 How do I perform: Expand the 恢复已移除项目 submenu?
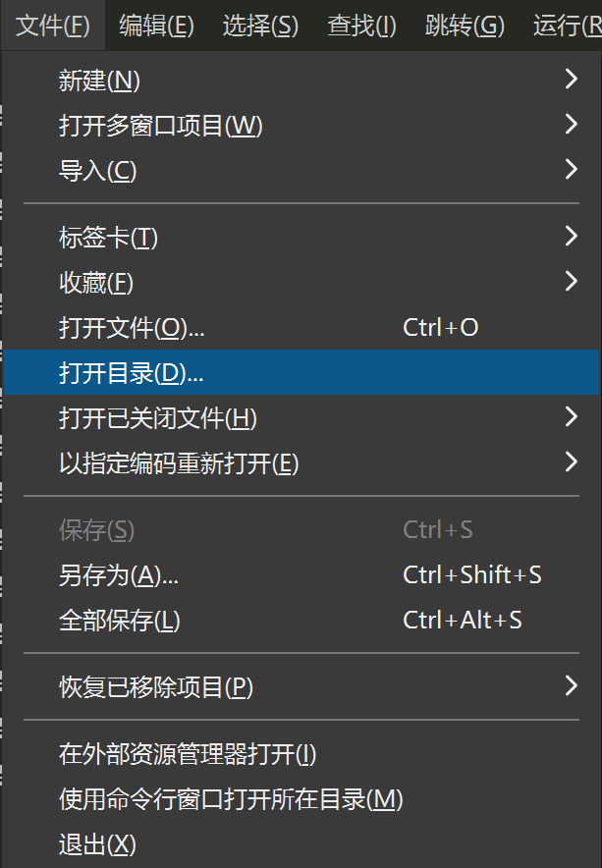tap(573, 688)
